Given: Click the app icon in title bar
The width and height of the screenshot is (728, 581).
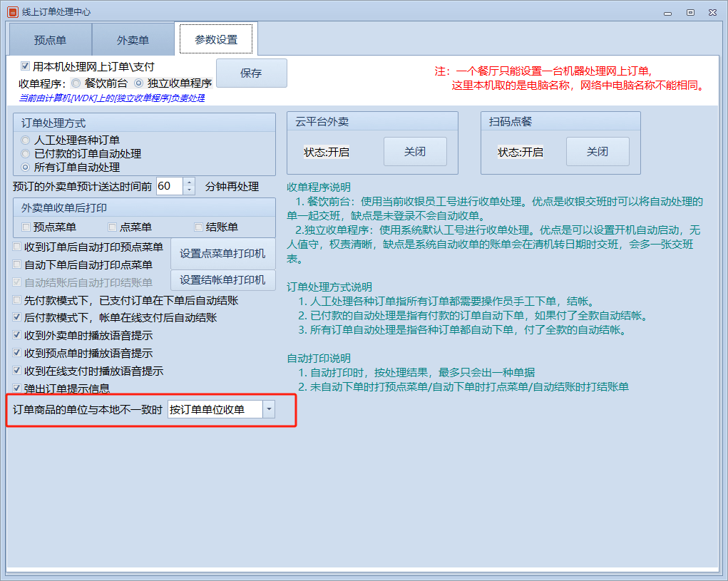Looking at the screenshot, I should click(x=12, y=12).
